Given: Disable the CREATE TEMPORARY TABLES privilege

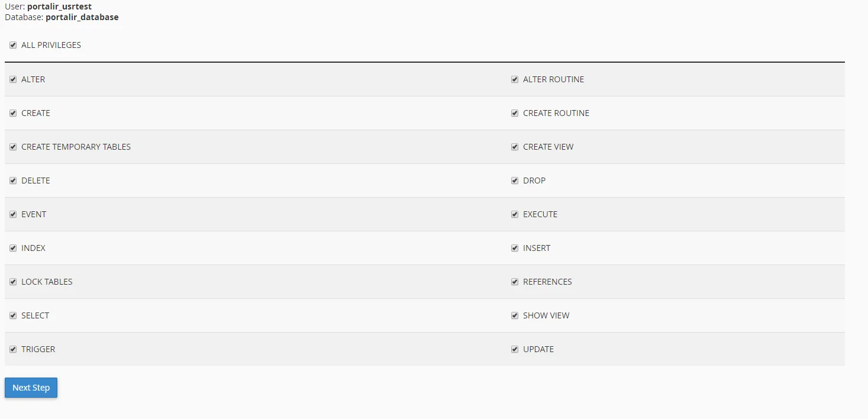Looking at the screenshot, I should click(13, 147).
